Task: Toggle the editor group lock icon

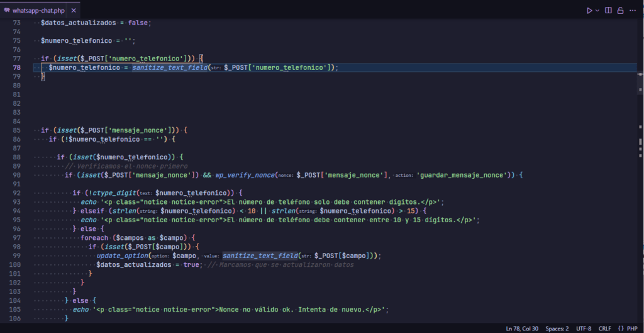Action: tap(620, 10)
